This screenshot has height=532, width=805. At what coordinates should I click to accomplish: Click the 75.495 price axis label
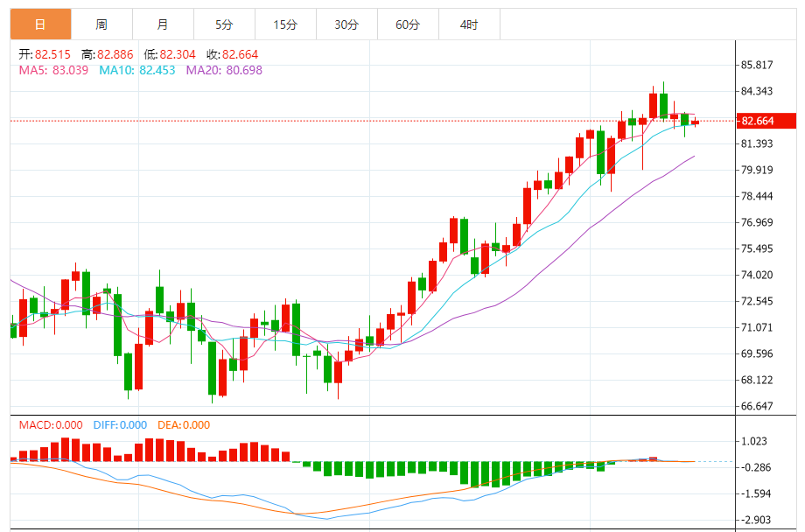pyautogui.click(x=757, y=248)
